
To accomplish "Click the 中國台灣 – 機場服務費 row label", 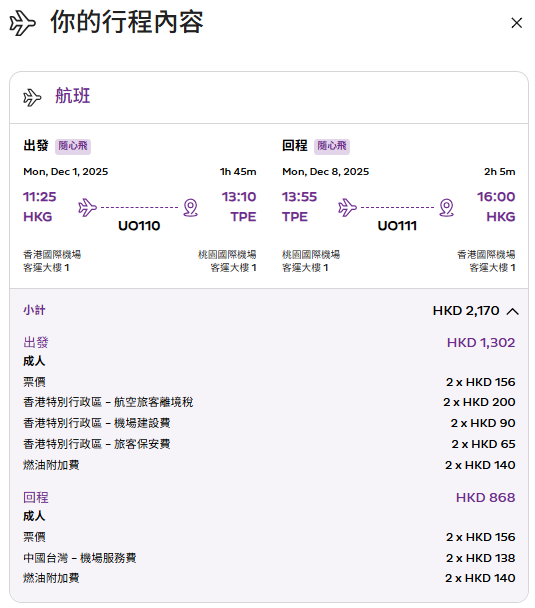I will [x=79, y=558].
